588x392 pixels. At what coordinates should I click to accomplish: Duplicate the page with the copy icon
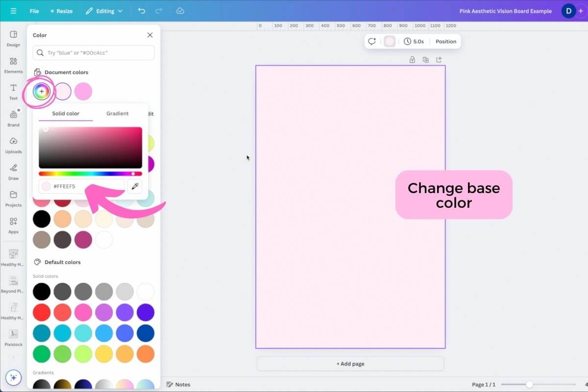point(425,60)
